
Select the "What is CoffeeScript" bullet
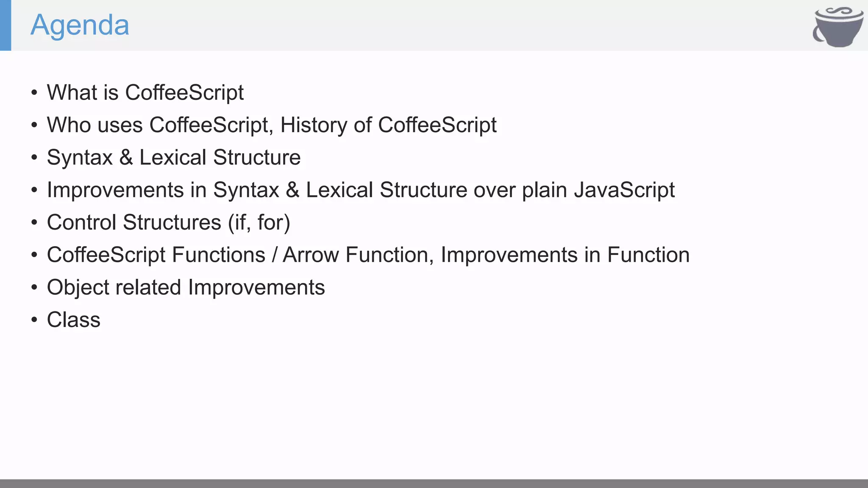click(x=145, y=92)
